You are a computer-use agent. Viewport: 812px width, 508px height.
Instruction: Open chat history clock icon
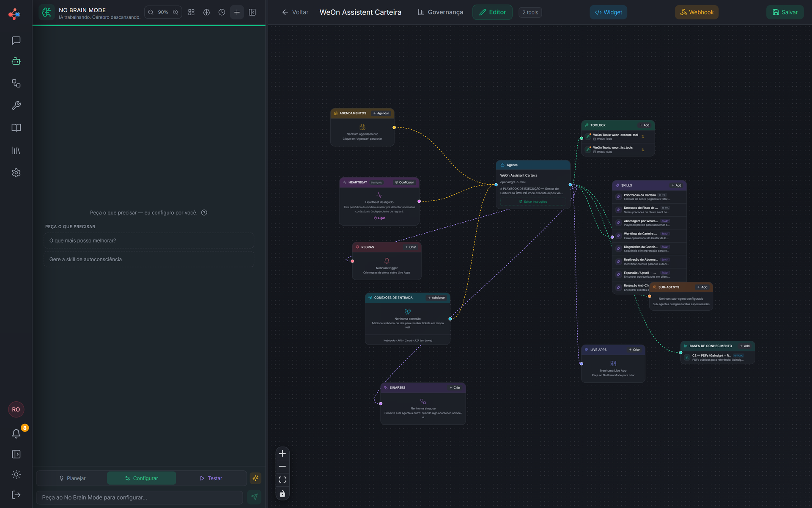tap(222, 12)
